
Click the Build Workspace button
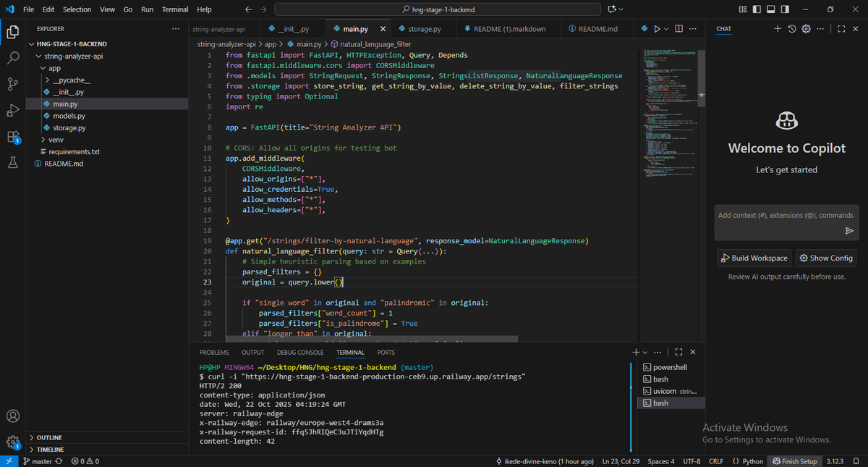click(x=754, y=258)
